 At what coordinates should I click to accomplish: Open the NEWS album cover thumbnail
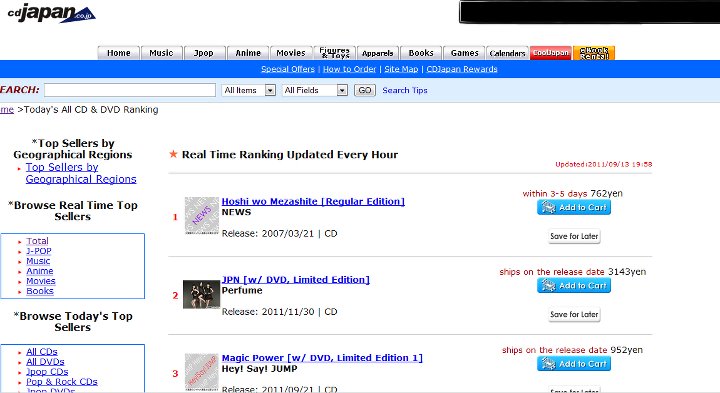(202, 216)
